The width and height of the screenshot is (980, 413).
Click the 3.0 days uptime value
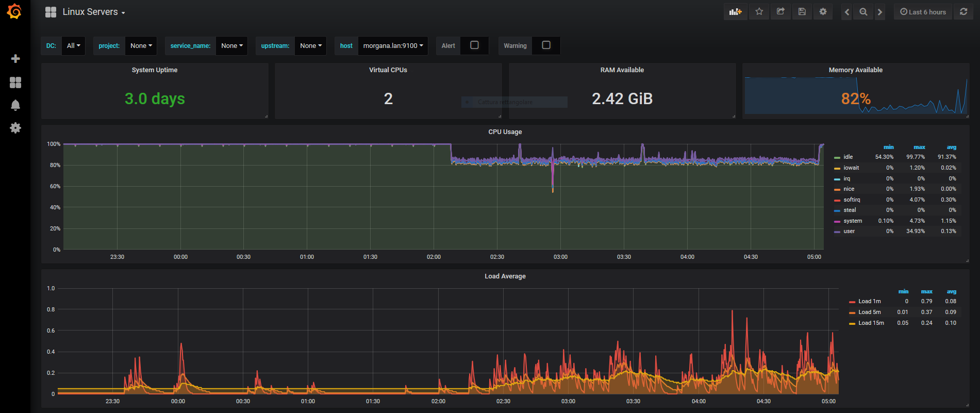pyautogui.click(x=155, y=98)
